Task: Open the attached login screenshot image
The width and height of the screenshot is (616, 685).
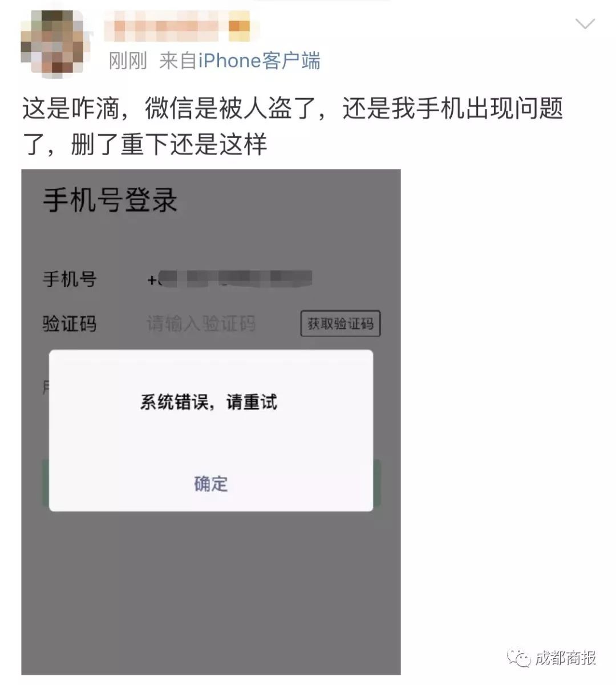Action: [x=211, y=422]
